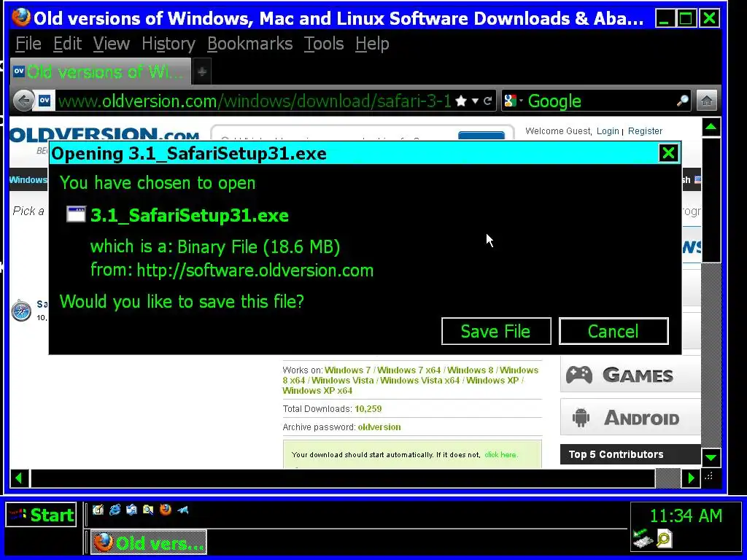The height and width of the screenshot is (560, 747).
Task: Cancel the download dialog
Action: tap(614, 331)
